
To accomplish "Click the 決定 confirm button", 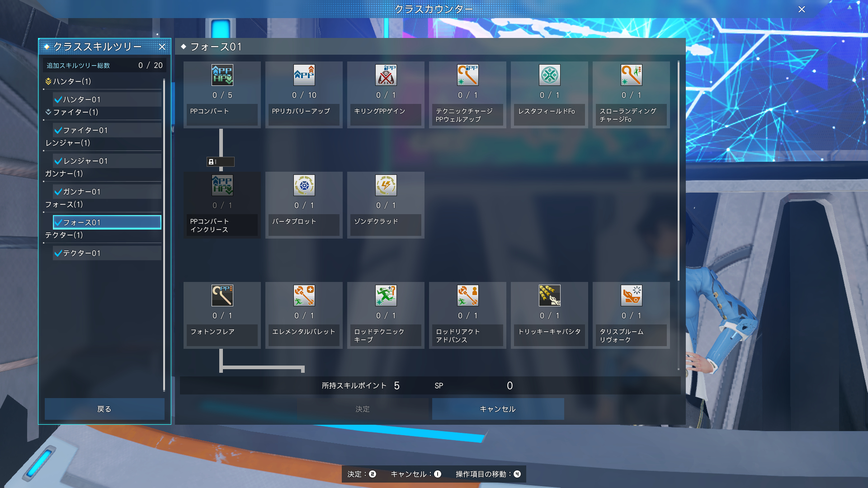I will 363,409.
